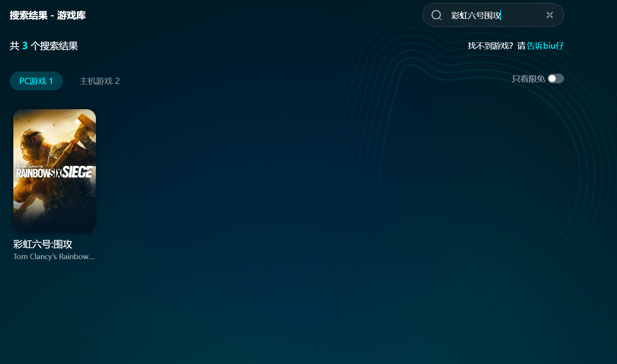617x364 pixels.
Task: Click the Tom Clancy's Rainbow... subtitle
Action: click(x=54, y=256)
